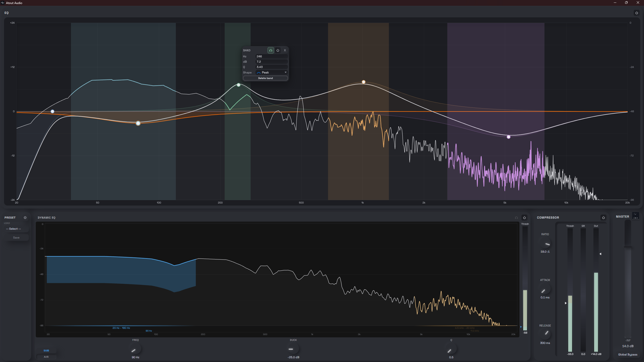The image size is (644, 362).
Task: Click the '-58' dynamic EQ threshold value
Action: tap(525, 333)
